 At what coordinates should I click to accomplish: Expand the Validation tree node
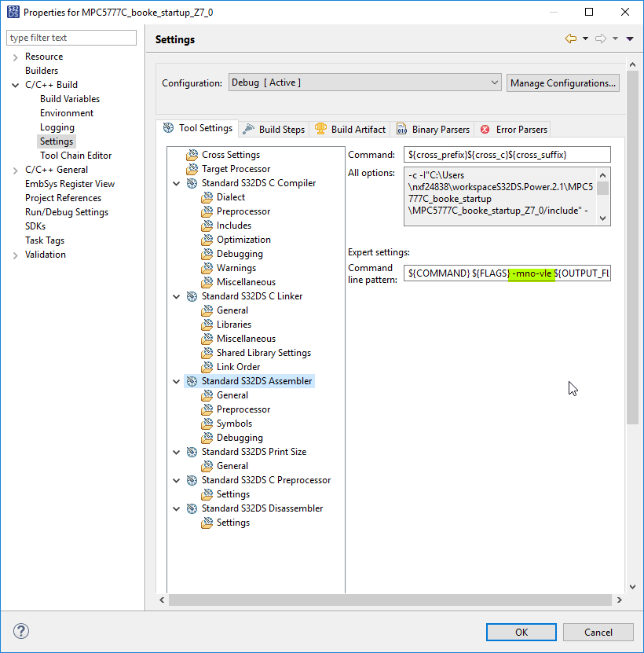16,255
